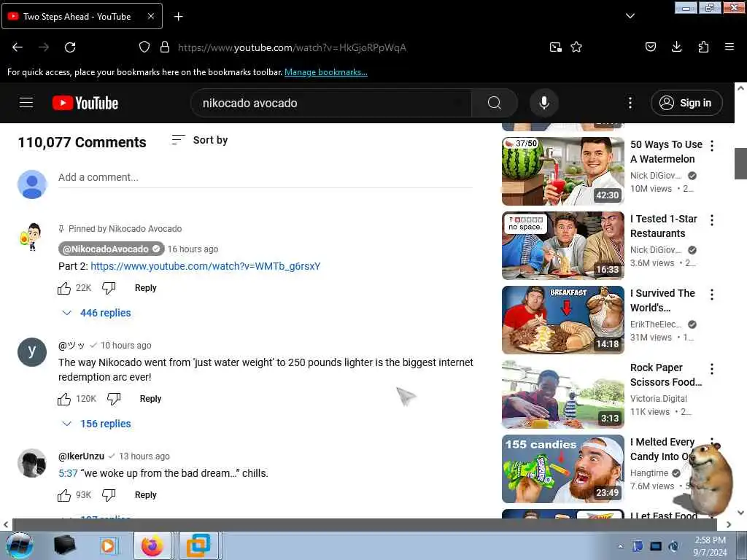747x560 pixels.
Task: Expand 446 replies on pinned comment
Action: pyautogui.click(x=97, y=313)
